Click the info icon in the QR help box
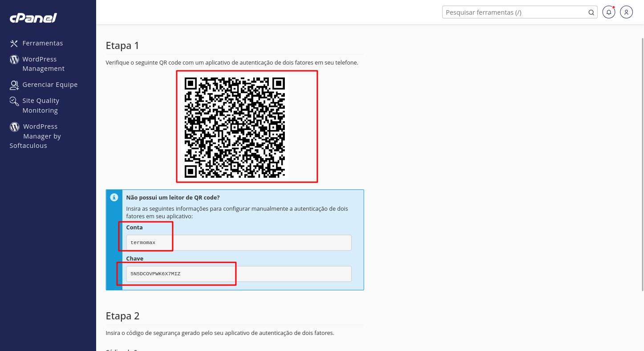Image resolution: width=644 pixels, height=351 pixels. tap(114, 197)
